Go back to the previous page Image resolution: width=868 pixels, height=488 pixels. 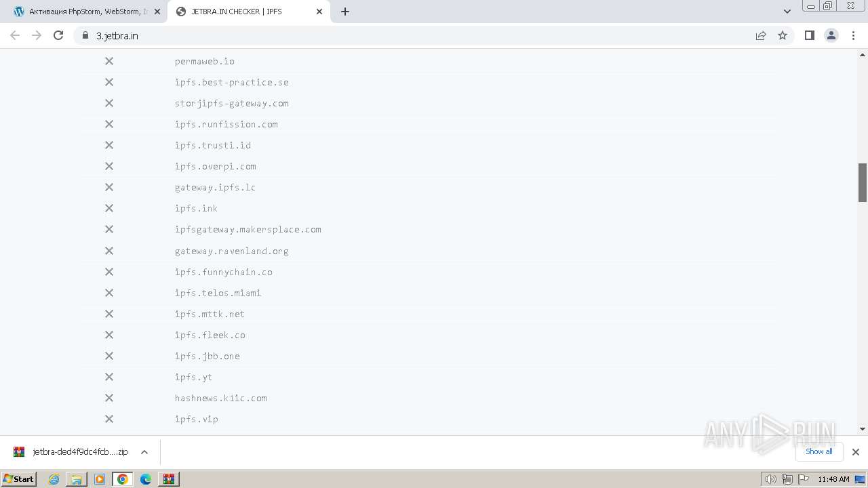point(15,35)
